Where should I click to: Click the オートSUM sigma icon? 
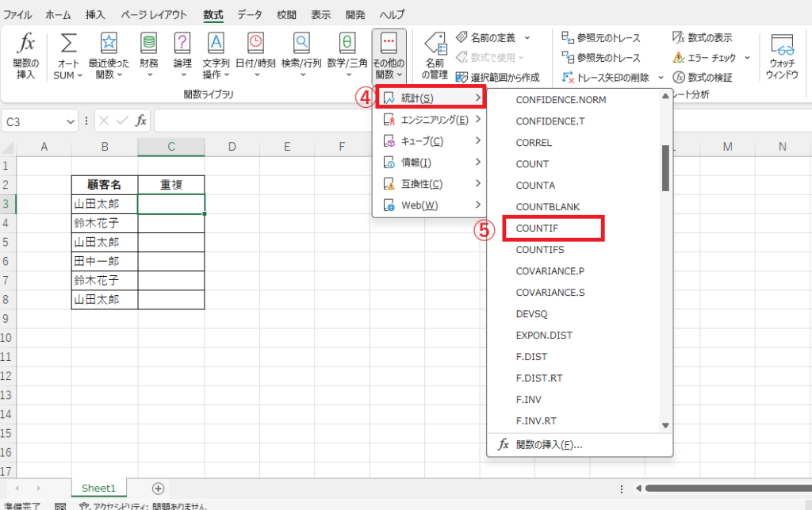68,44
